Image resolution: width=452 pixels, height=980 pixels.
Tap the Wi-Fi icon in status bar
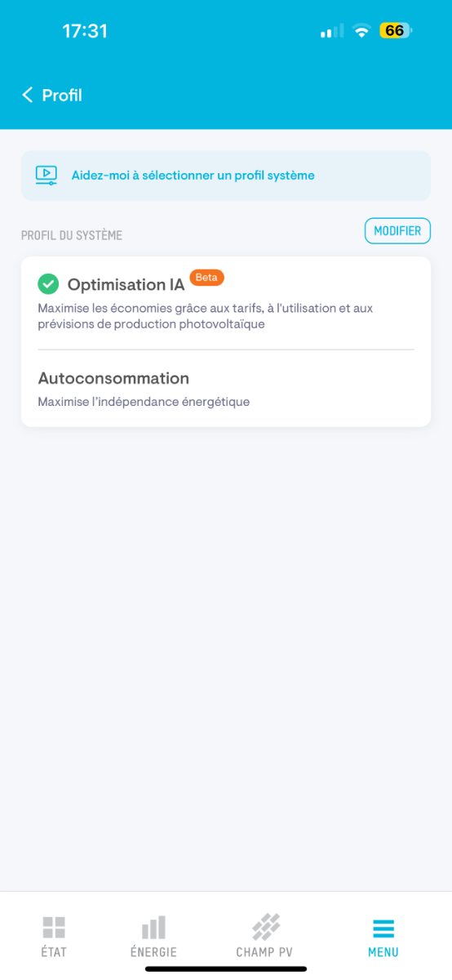[x=361, y=31]
